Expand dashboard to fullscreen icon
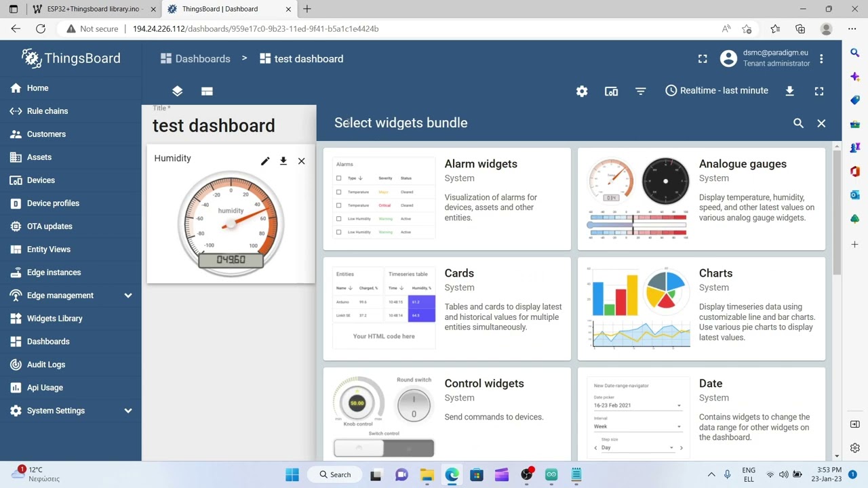The height and width of the screenshot is (488, 868). 819,91
